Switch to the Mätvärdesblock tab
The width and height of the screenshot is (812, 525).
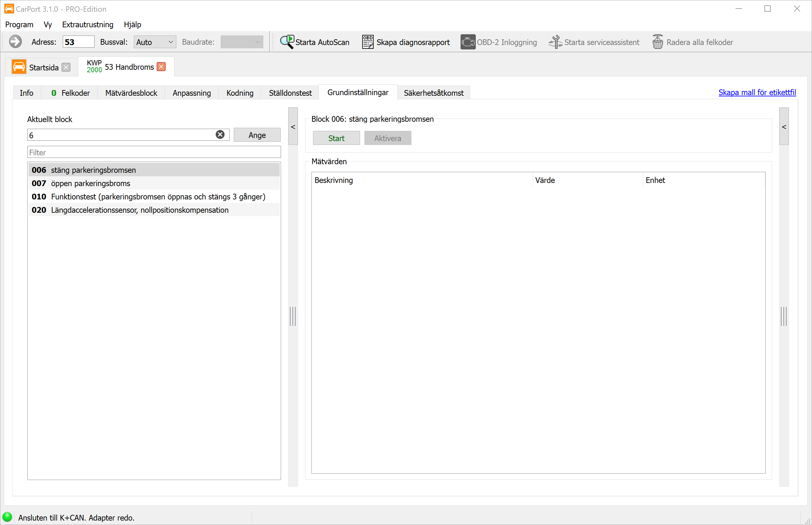(x=131, y=93)
